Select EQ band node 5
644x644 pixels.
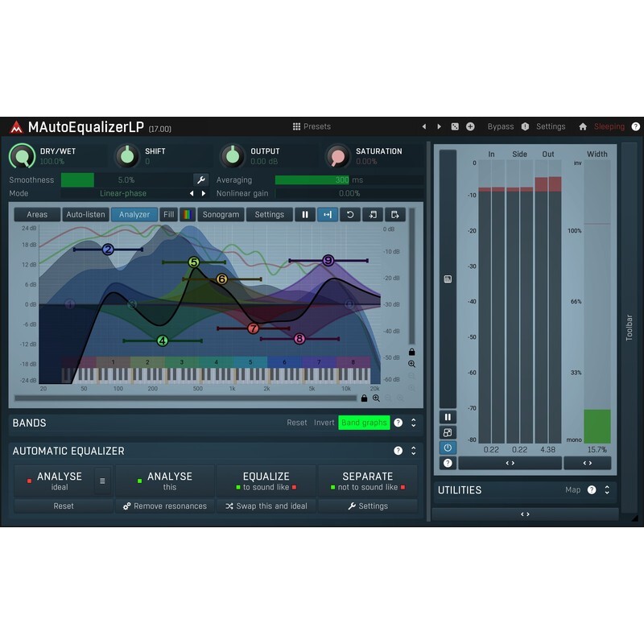point(194,262)
